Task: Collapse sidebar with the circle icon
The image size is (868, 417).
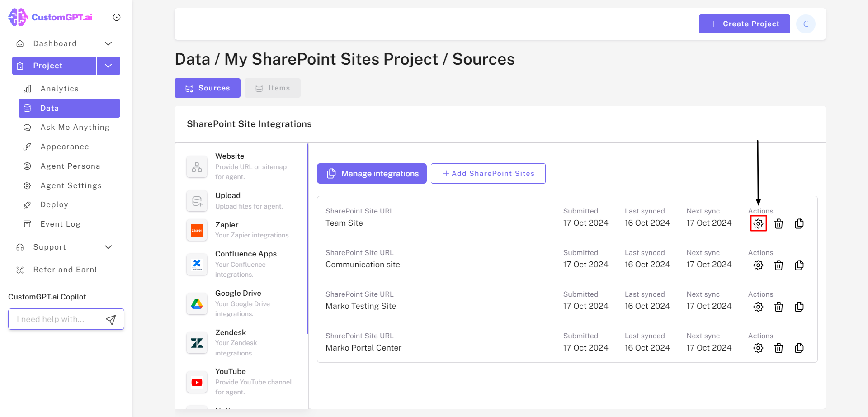Action: point(117,17)
